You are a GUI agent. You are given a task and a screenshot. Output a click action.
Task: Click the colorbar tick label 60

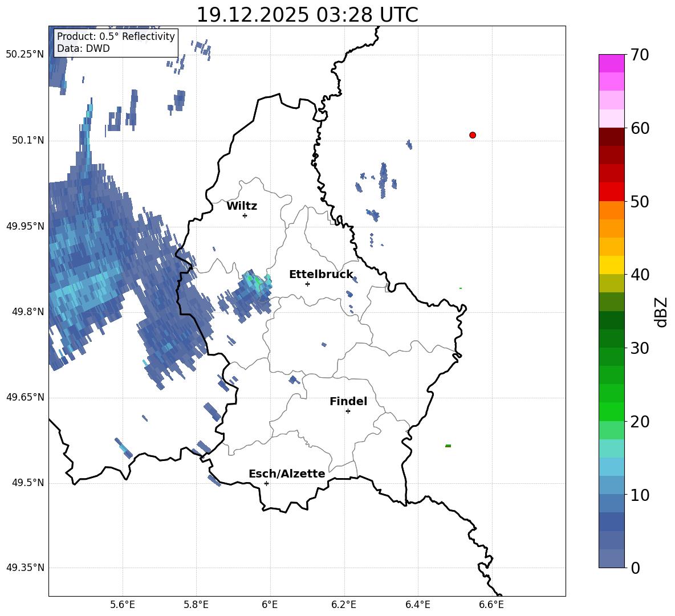pyautogui.click(x=640, y=128)
